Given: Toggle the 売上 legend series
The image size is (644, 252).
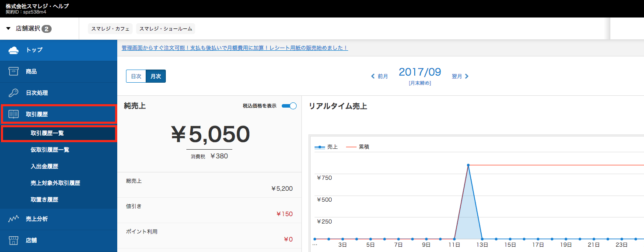Looking at the screenshot, I should (x=326, y=147).
